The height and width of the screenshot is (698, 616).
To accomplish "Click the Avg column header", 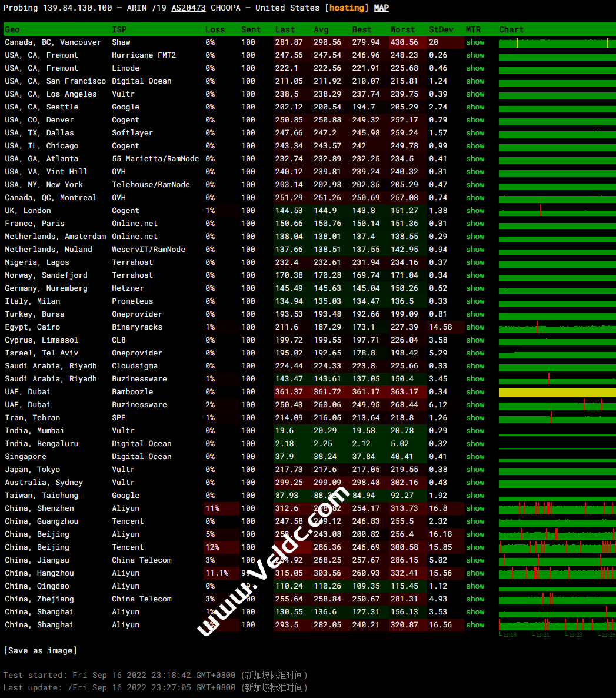I will pos(321,29).
